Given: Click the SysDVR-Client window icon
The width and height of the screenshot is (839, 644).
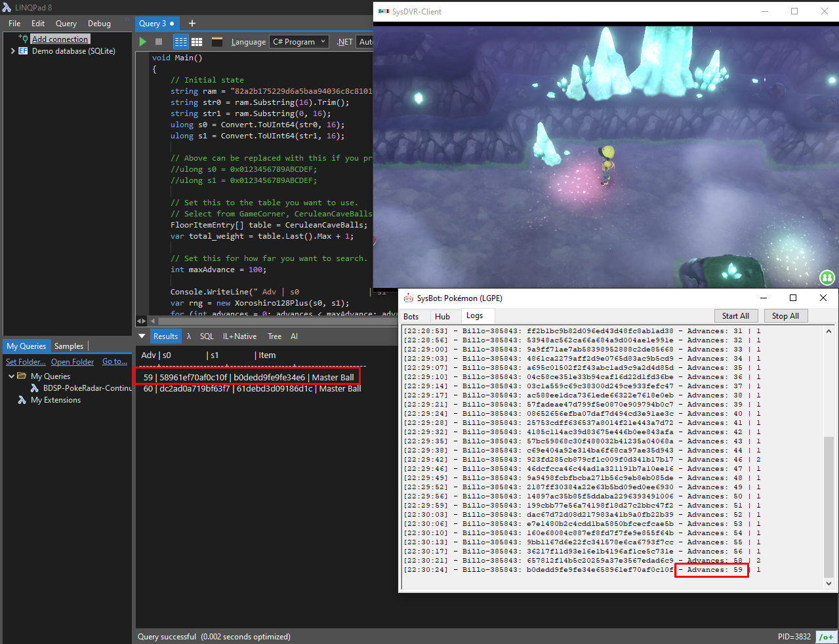Looking at the screenshot, I should 384,11.
